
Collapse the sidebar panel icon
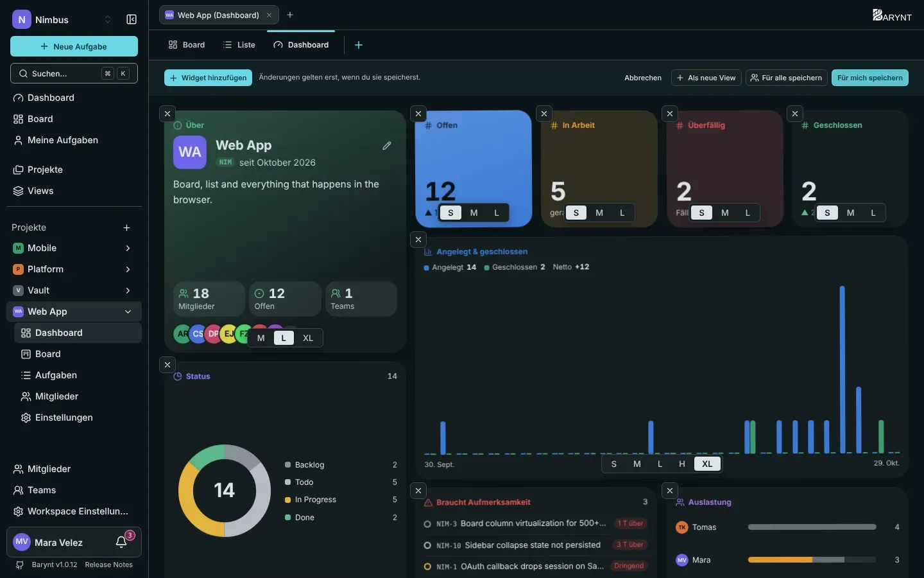[132, 19]
